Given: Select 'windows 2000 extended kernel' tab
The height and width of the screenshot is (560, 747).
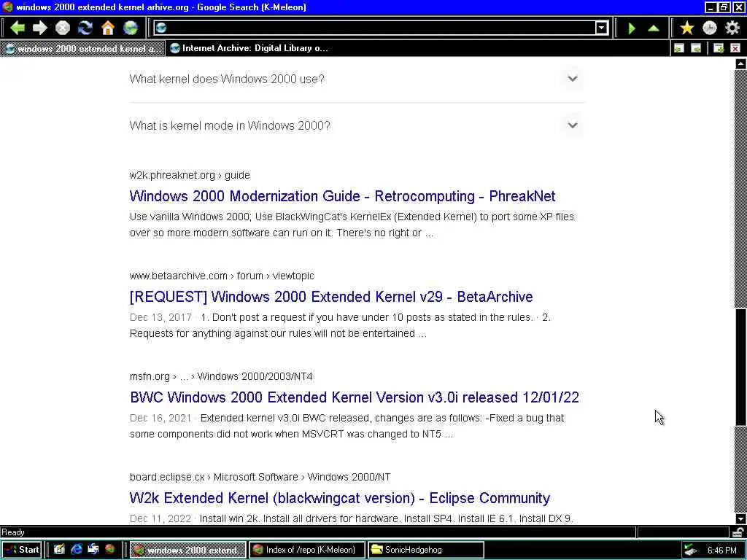Looking at the screenshot, I should click(83, 48).
